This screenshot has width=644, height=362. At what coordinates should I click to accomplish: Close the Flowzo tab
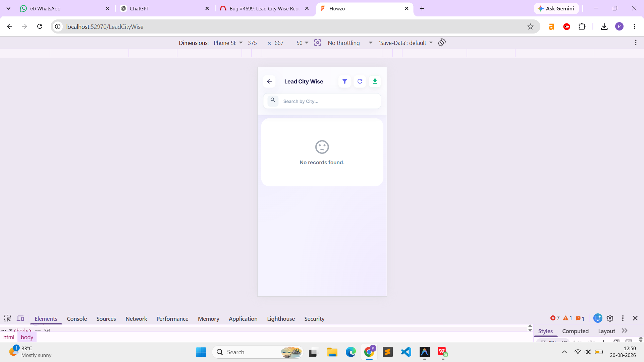(407, 8)
